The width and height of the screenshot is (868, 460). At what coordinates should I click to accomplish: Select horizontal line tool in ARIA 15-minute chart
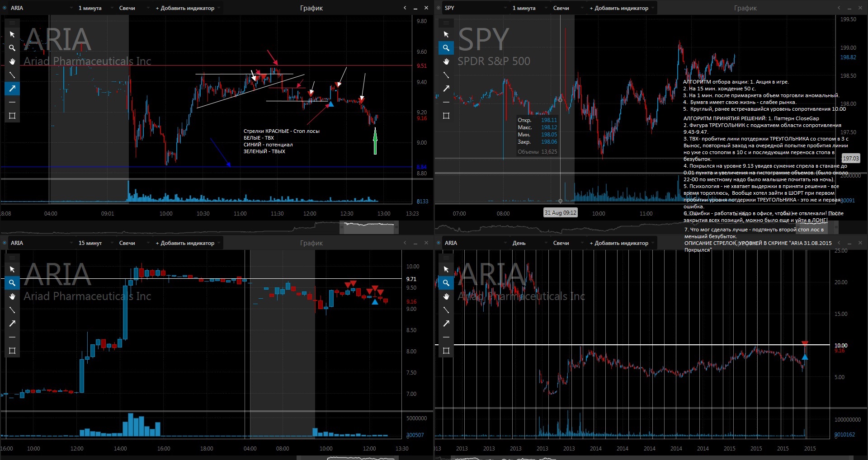[12, 337]
